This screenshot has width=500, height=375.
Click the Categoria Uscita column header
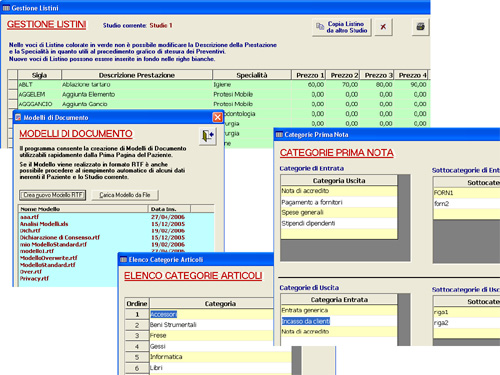coord(339,181)
